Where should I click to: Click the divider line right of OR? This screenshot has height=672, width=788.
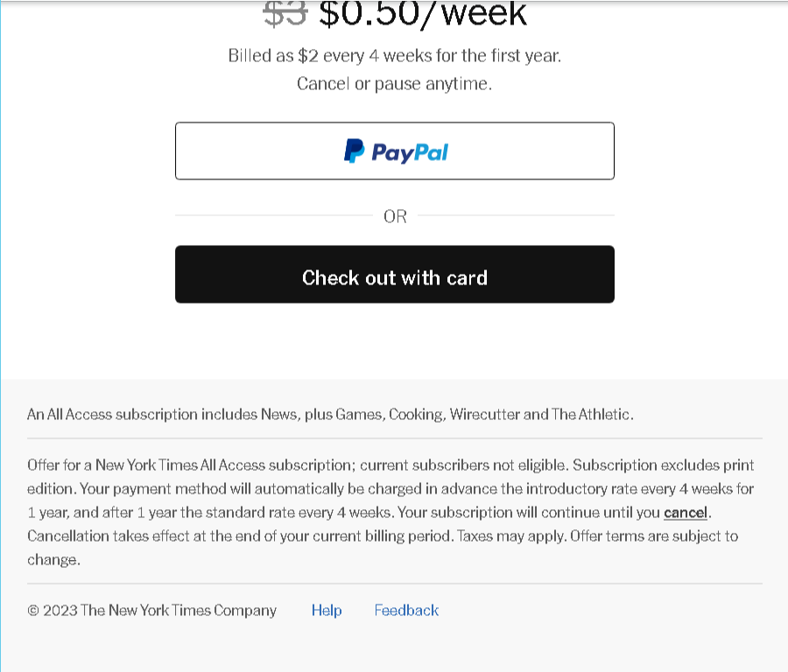(516, 215)
